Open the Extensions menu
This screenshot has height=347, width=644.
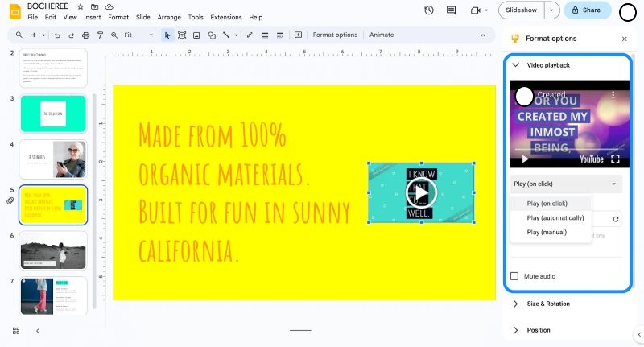point(226,17)
